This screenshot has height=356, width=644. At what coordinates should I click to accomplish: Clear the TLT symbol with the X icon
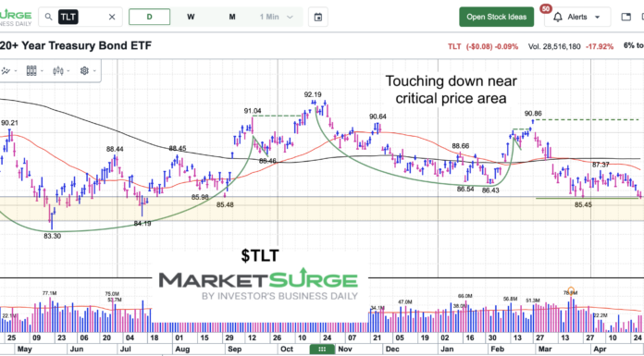[x=112, y=17]
